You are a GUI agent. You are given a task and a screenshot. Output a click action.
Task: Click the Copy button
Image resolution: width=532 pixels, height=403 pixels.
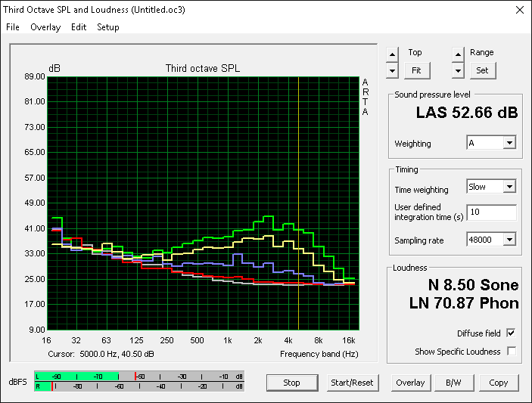(499, 383)
